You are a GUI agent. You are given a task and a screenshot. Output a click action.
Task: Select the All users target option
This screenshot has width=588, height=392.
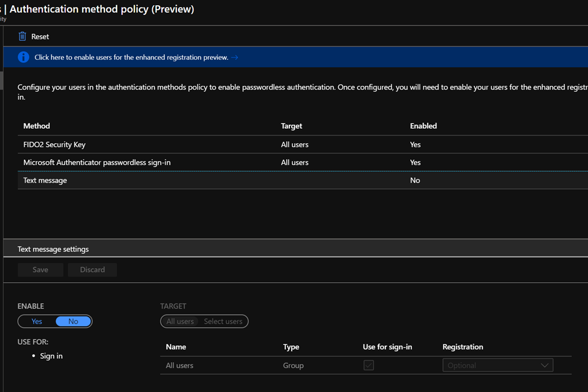[x=180, y=321]
